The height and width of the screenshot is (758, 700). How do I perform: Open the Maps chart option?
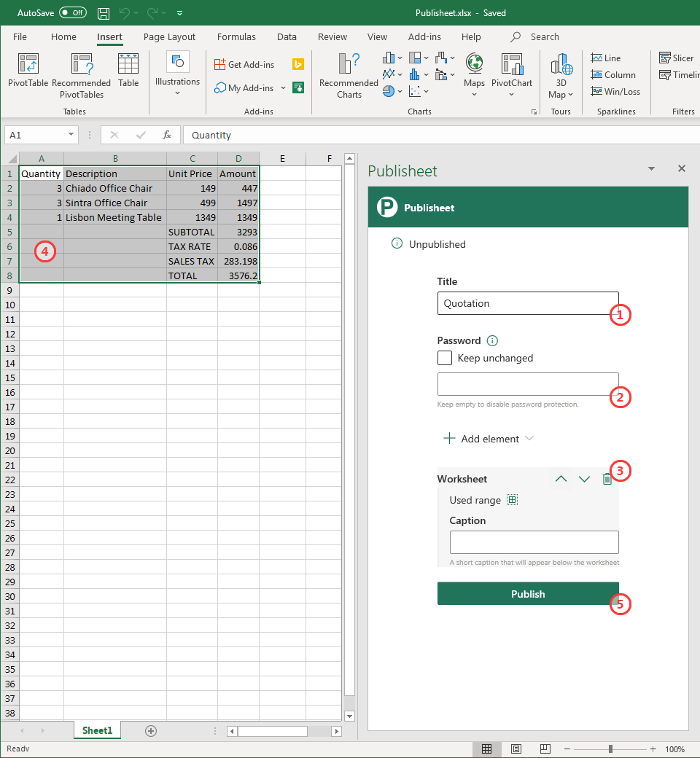(x=474, y=74)
